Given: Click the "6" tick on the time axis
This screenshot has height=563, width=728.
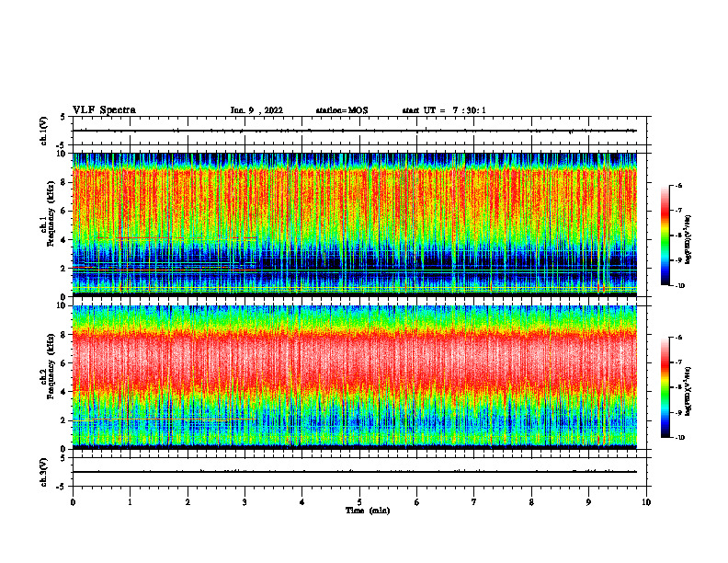Looking at the screenshot, I should tap(417, 502).
